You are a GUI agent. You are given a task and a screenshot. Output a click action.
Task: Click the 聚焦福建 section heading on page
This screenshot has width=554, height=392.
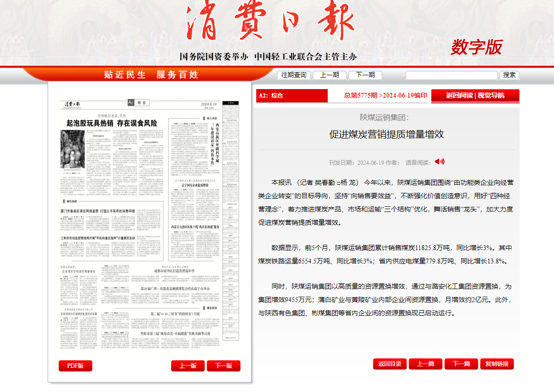71,201
